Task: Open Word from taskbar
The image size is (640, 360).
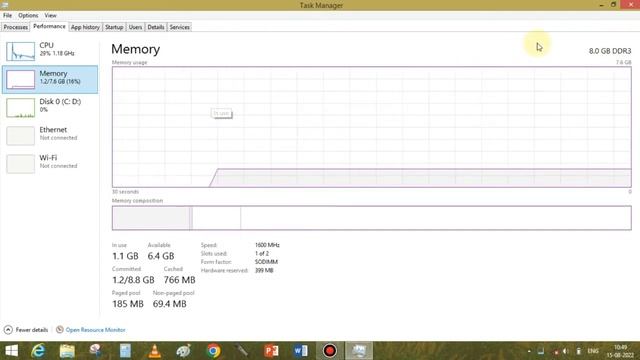Action: click(x=300, y=351)
